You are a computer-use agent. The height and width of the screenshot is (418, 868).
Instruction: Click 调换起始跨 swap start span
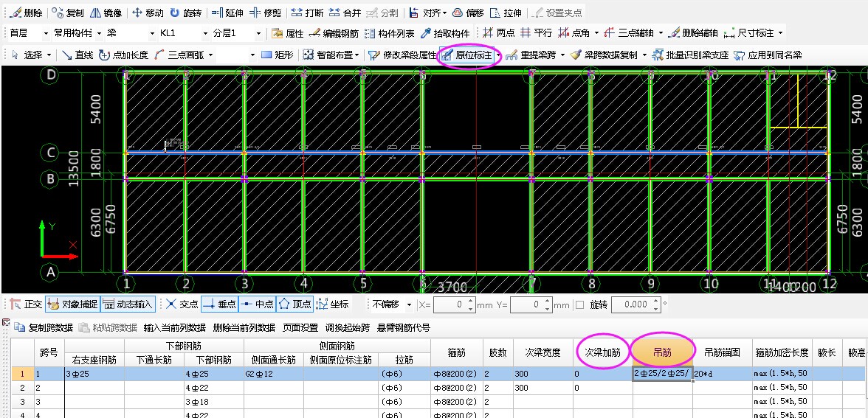(347, 328)
